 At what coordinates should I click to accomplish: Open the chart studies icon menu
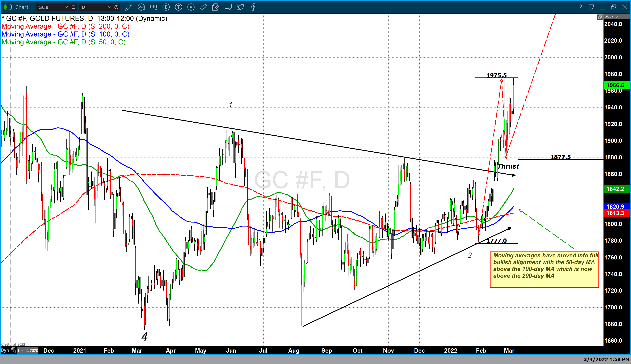[x=141, y=7]
